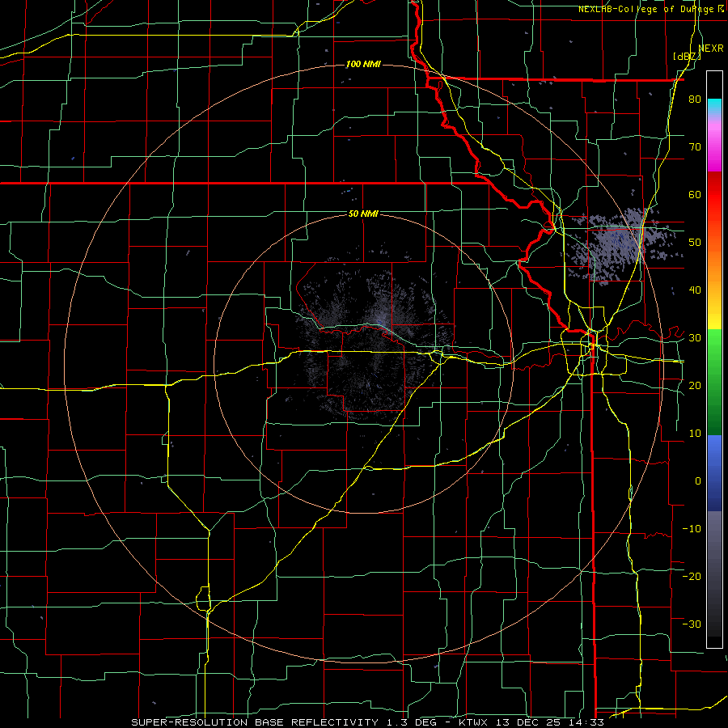Click the yellow segment of the color bar
The width and height of the screenshot is (728, 728).
click(714, 313)
